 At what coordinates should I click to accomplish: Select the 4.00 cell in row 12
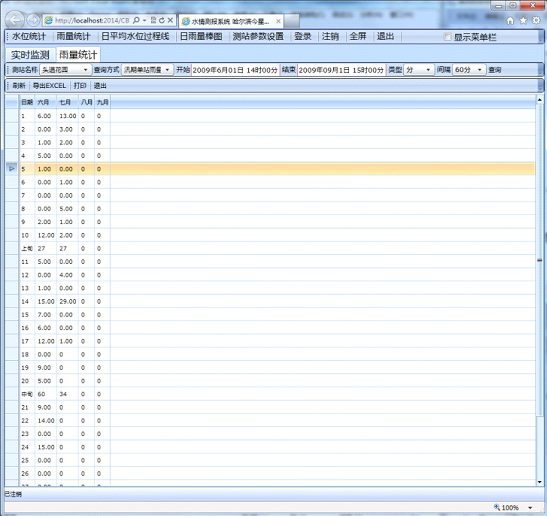point(68,275)
